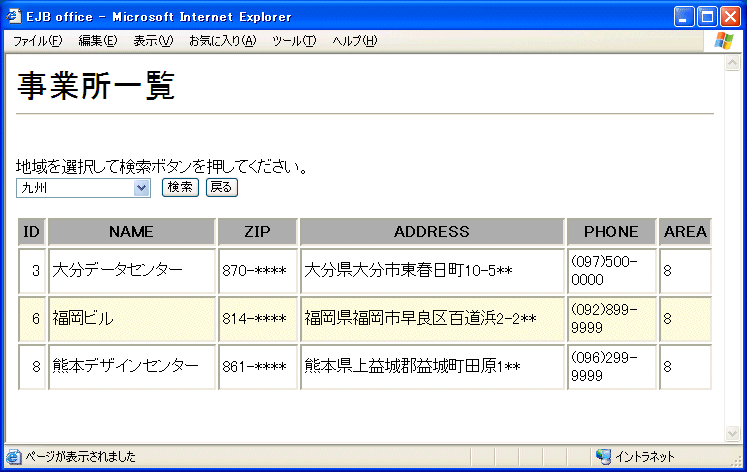747x472 pixels.
Task: Open the お気に入り(A) menu
Action: coord(222,41)
